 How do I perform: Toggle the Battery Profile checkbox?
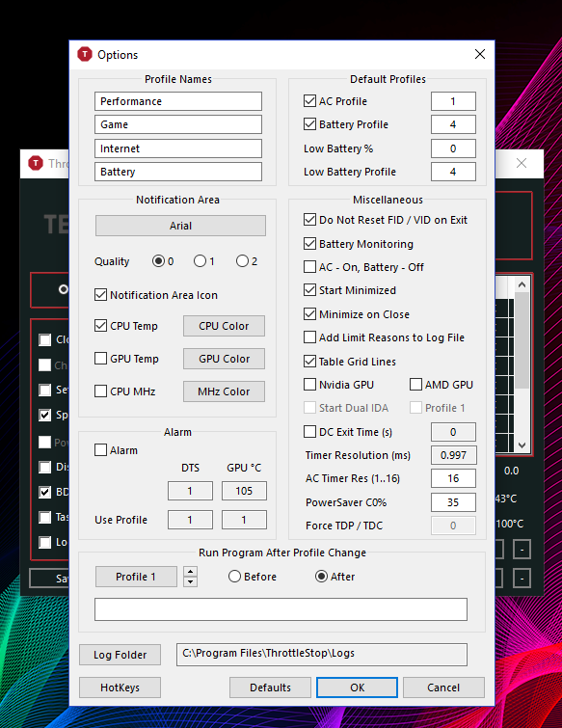coord(309,124)
